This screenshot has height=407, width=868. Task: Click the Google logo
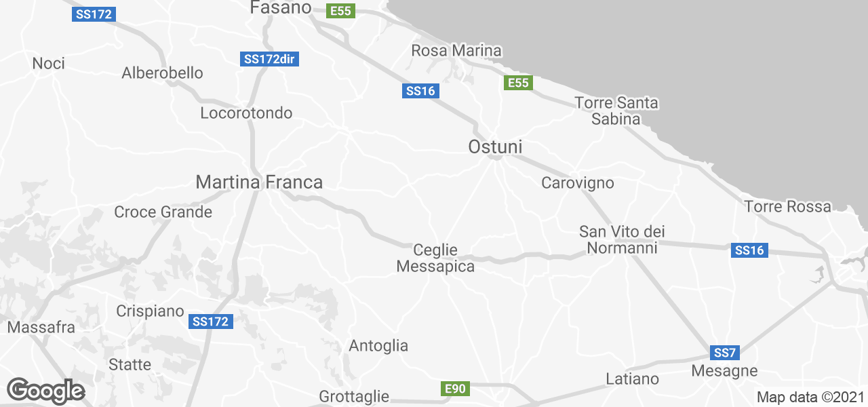pyautogui.click(x=46, y=391)
